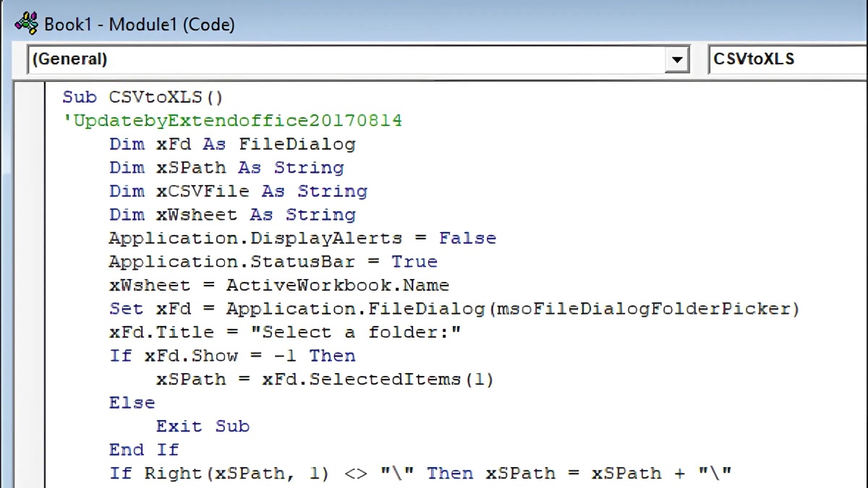868x488 pixels.
Task: Place cursor on xFd.SelectedItems(1)
Action: 378,380
